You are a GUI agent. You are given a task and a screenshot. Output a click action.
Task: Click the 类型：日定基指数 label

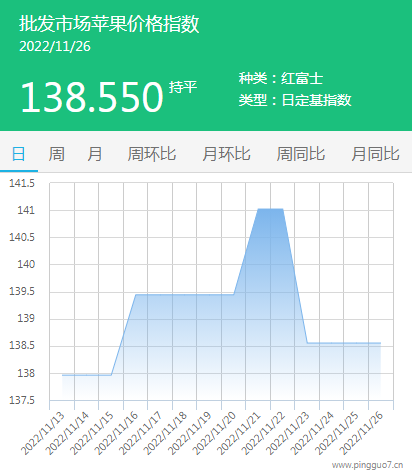point(295,100)
